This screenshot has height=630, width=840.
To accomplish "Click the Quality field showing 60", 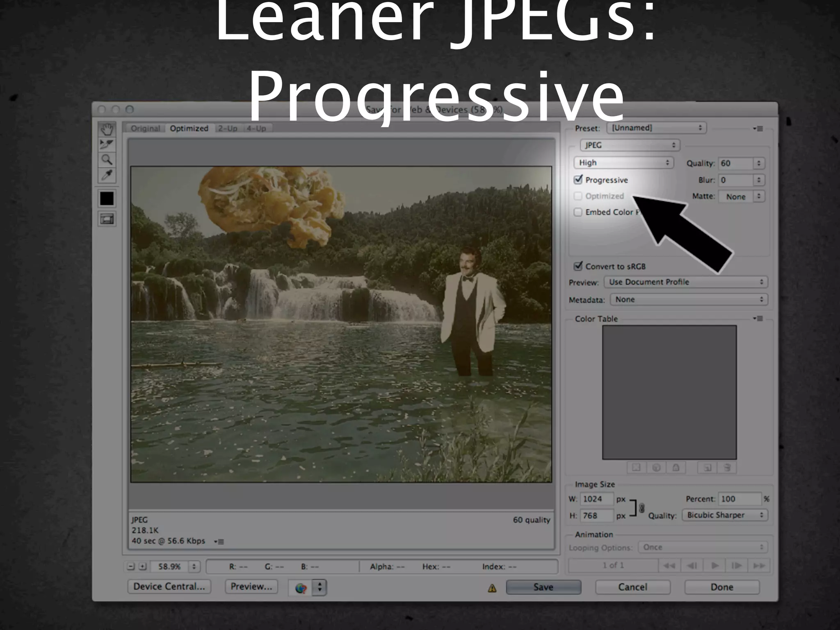I will (x=736, y=163).
